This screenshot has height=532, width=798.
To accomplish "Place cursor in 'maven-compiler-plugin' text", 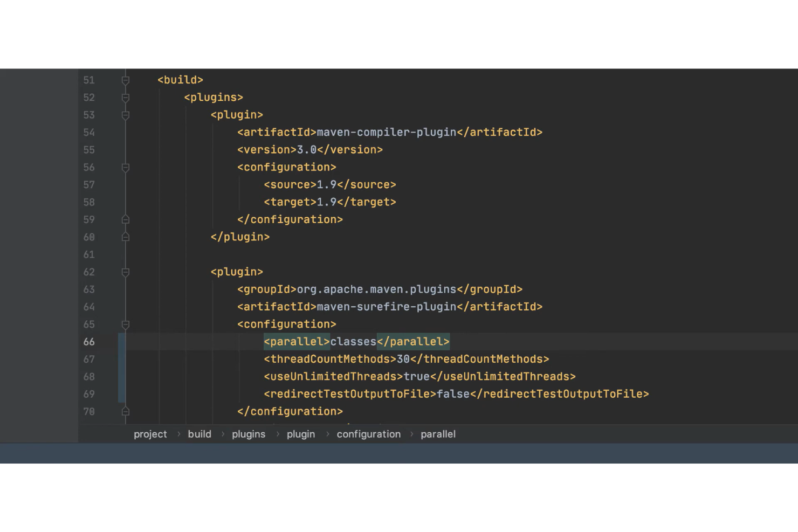I will (387, 132).
